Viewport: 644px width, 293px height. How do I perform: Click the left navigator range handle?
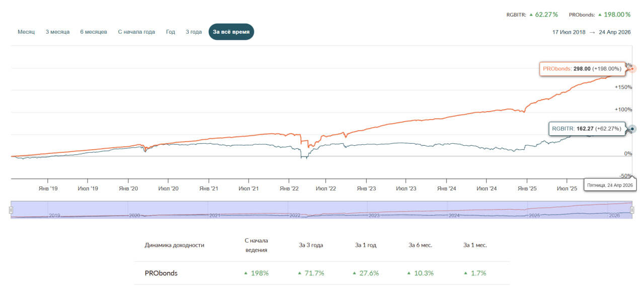[x=11, y=210]
